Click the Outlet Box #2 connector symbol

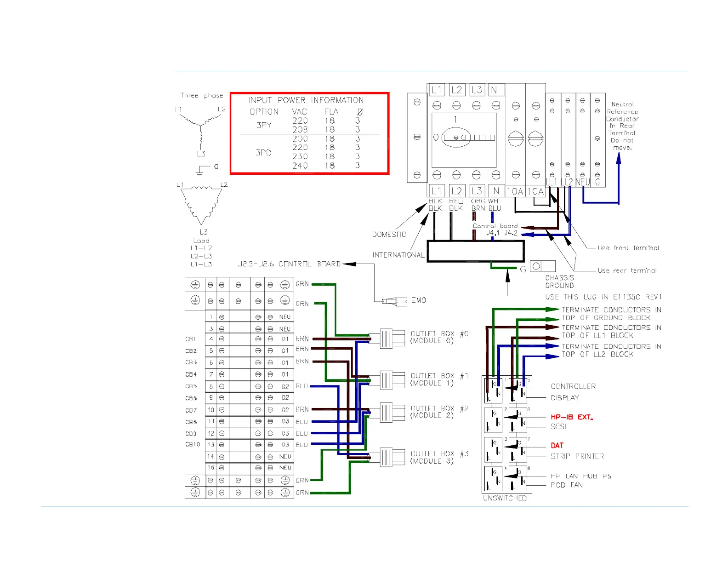coord(387,412)
